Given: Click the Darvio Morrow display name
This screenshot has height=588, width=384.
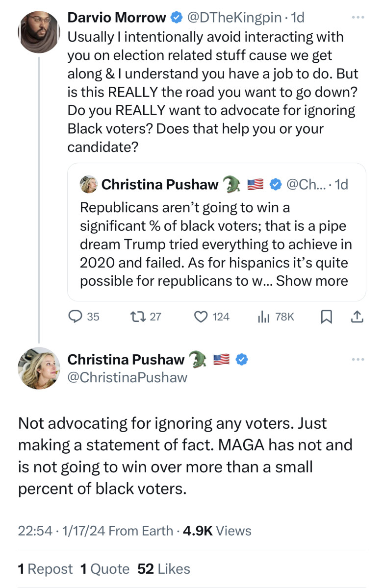Looking at the screenshot, I should click(117, 18).
